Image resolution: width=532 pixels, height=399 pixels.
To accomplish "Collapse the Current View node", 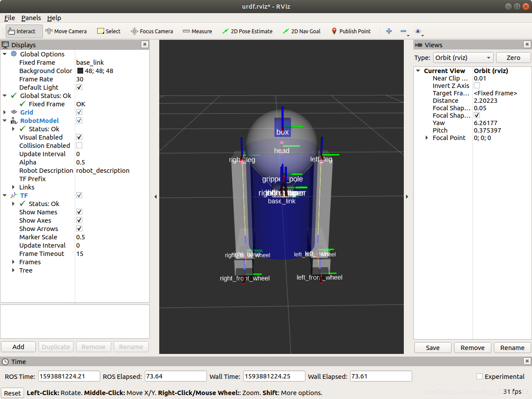I will [418, 70].
